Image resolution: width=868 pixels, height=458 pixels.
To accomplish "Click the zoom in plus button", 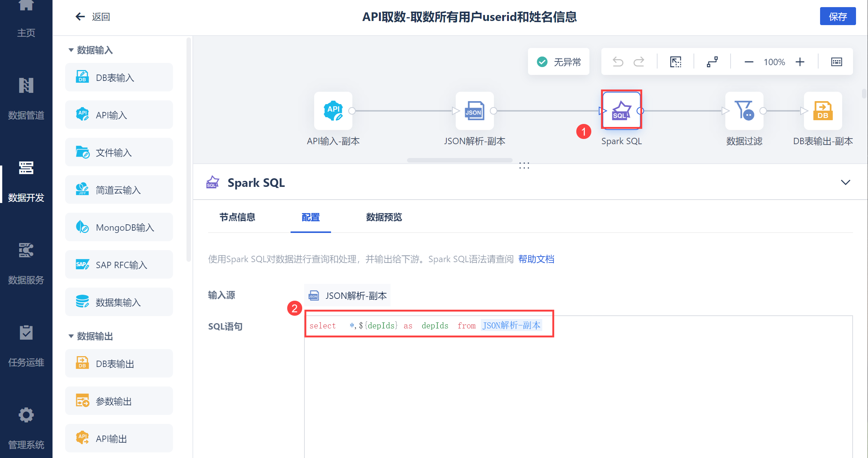I will [x=800, y=62].
